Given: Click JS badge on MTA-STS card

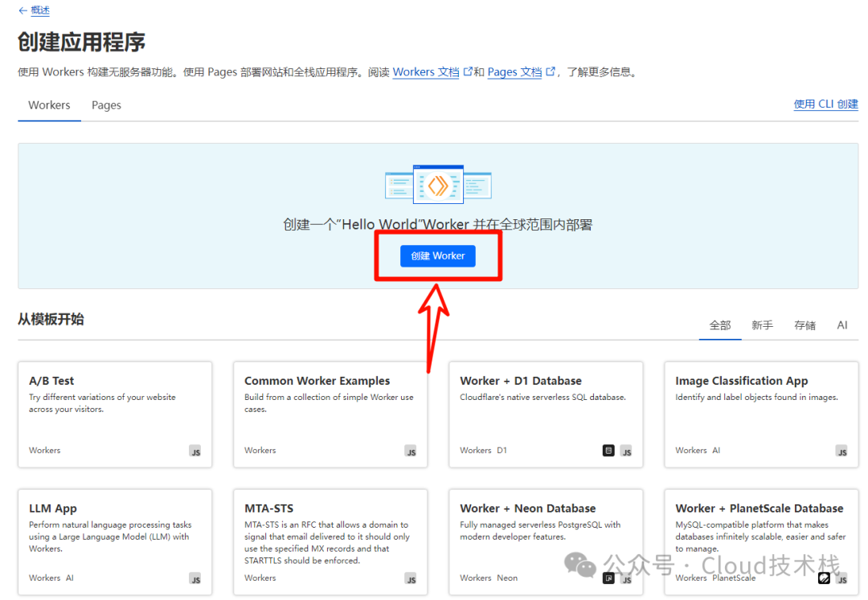Looking at the screenshot, I should pos(411,579).
